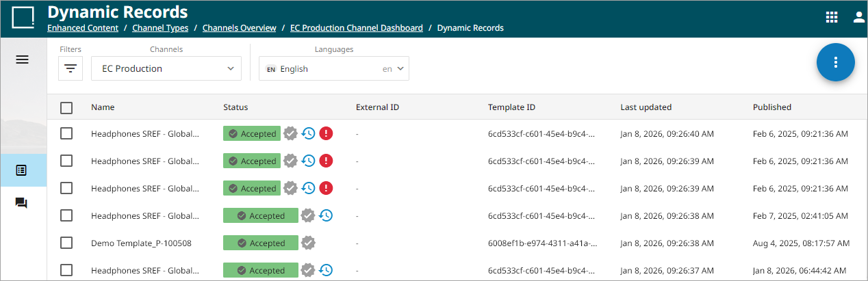Check the first Headphones SREF row checkbox
The width and height of the screenshot is (868, 281).
pyautogui.click(x=66, y=133)
